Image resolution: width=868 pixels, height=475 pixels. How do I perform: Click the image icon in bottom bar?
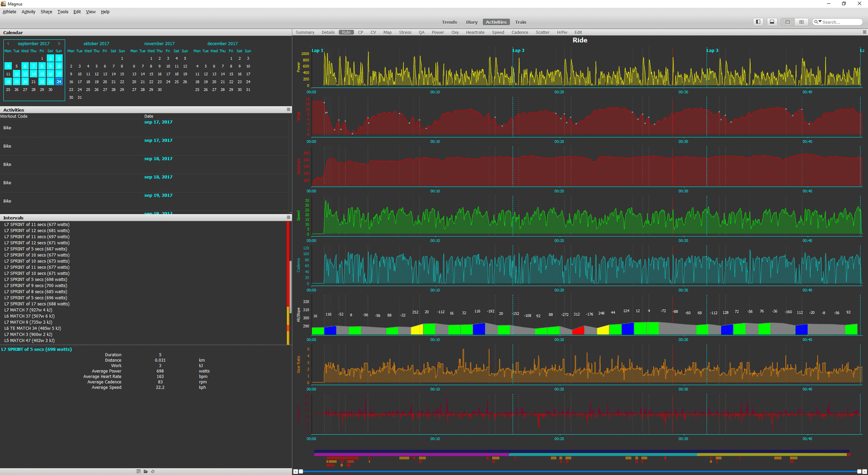click(x=139, y=471)
